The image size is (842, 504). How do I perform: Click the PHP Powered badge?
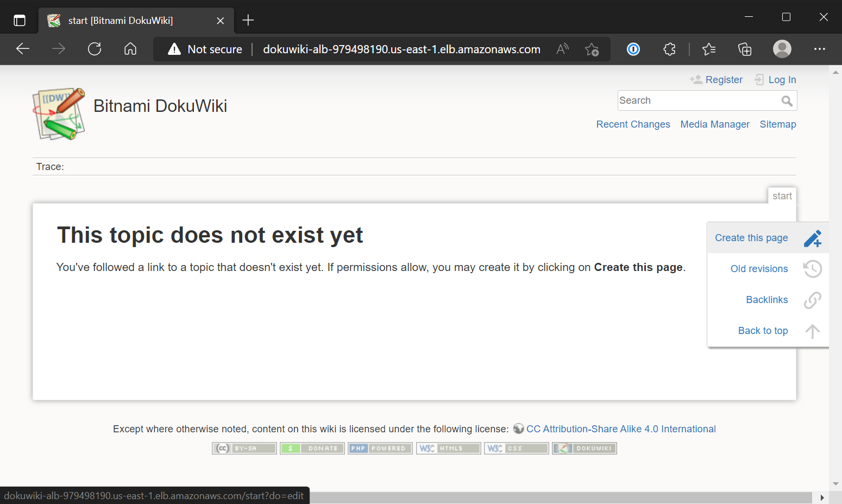pos(380,448)
